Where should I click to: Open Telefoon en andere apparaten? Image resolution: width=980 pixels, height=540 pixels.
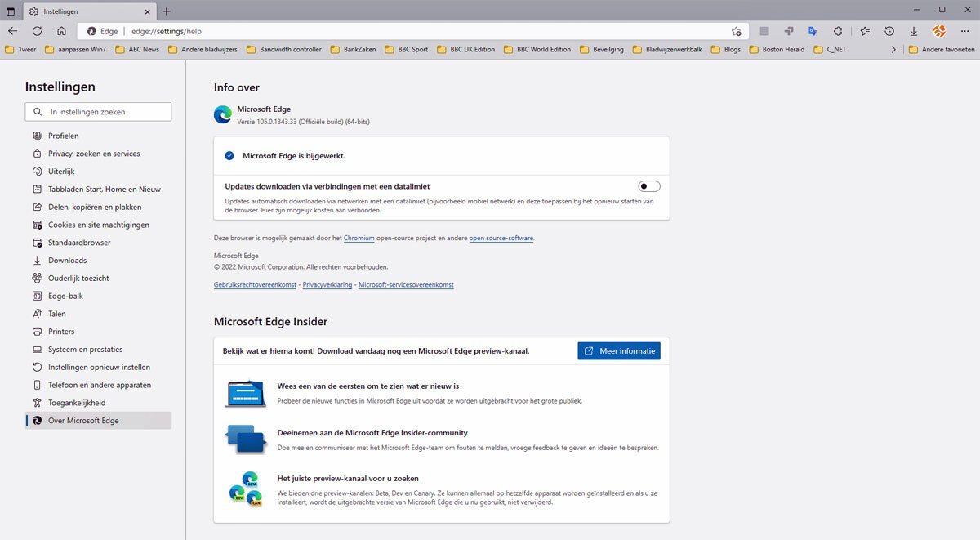(98, 385)
